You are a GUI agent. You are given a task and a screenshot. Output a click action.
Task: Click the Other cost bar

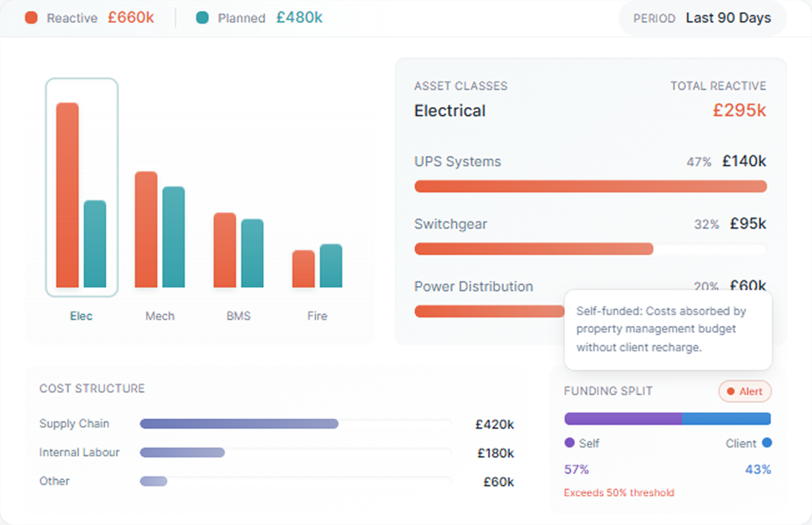154,481
